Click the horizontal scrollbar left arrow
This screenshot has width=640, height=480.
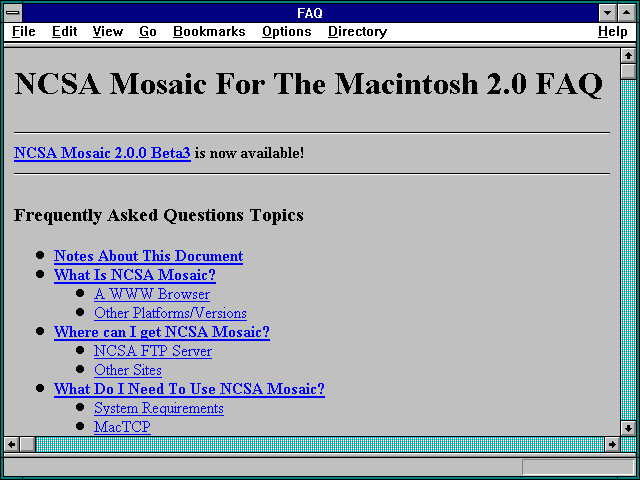click(11, 444)
